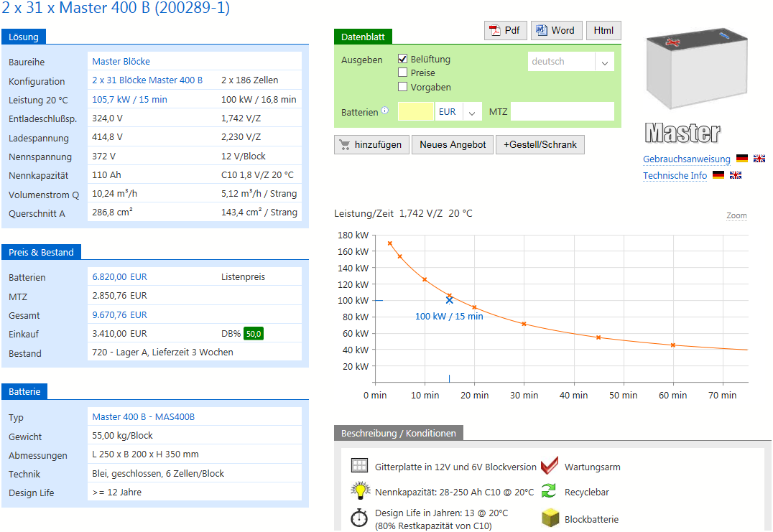773x532 pixels.
Task: Select the Datenblatt tab
Action: [x=363, y=37]
